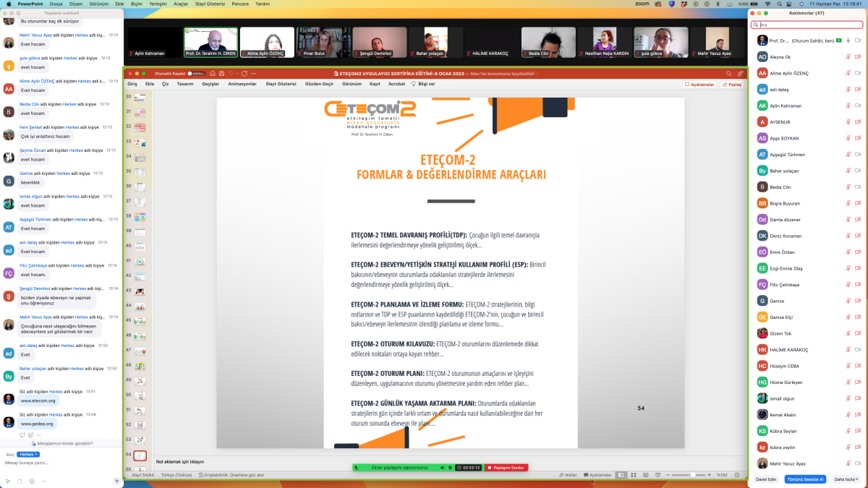This screenshot has height=488, width=868.
Task: Click the Redo icon in PowerPoint title bar
Action: click(244, 74)
